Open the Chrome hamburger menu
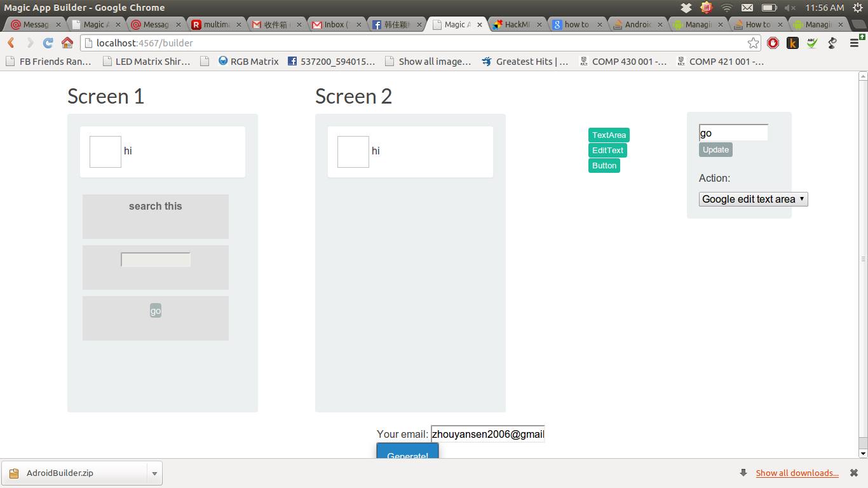The image size is (868, 488). (855, 43)
